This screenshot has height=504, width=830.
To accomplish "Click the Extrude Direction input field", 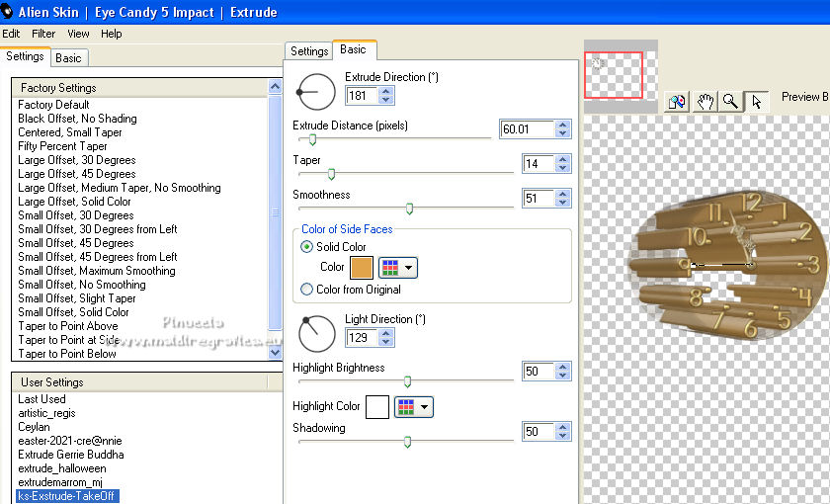I will pos(362,95).
